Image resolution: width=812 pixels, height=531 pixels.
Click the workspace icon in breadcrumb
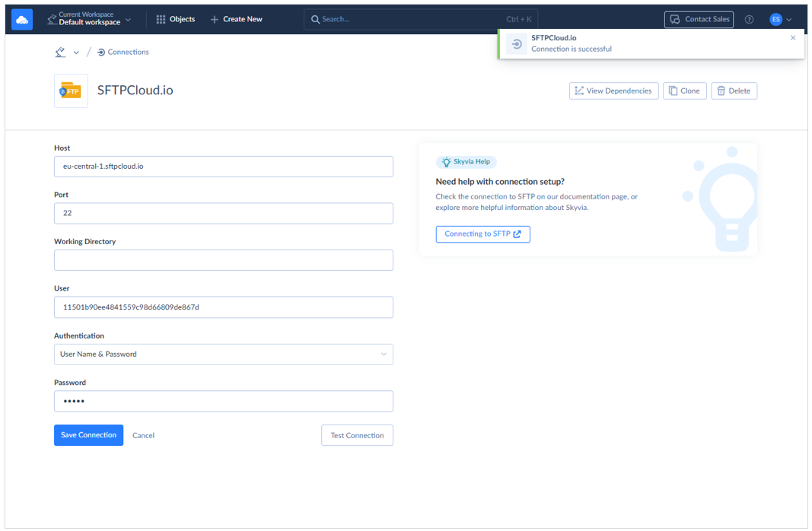tap(61, 52)
